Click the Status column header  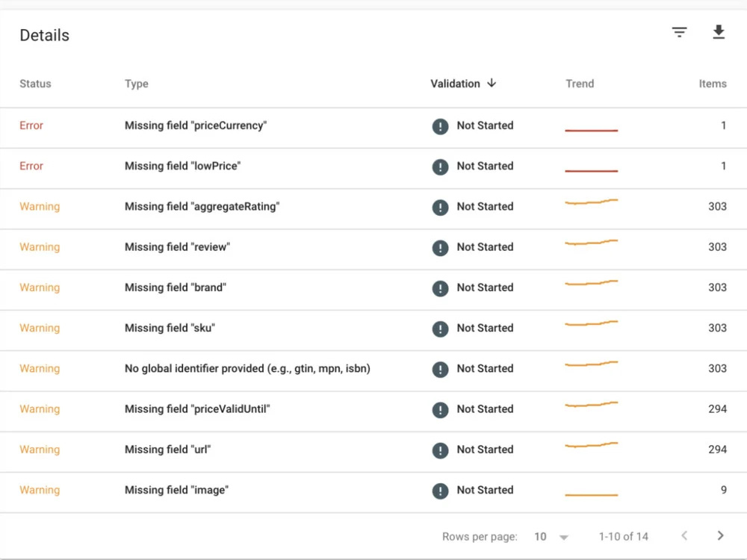click(35, 84)
